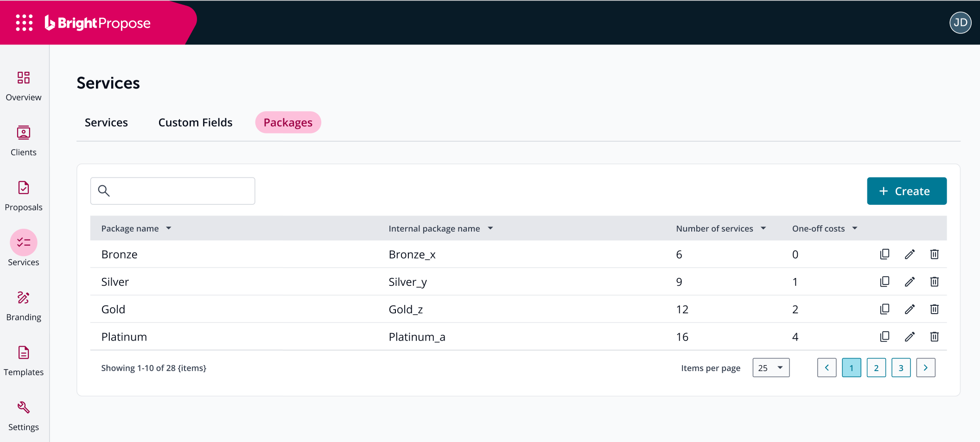Sort by Number of services column
Screen dimensions: 980x442
721,228
